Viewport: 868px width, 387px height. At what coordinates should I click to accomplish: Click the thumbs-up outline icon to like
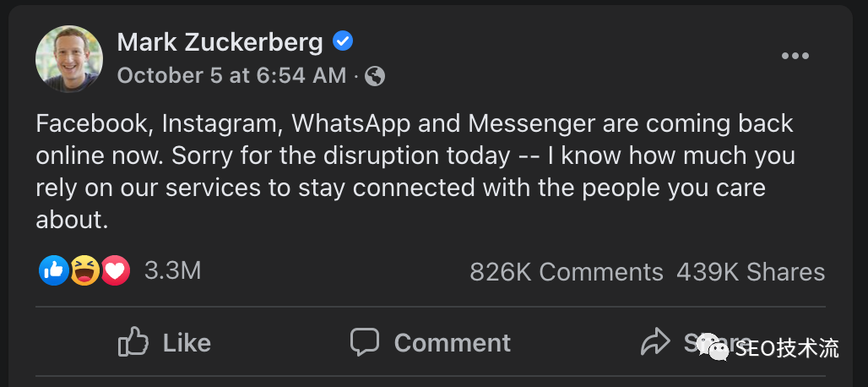point(133,342)
